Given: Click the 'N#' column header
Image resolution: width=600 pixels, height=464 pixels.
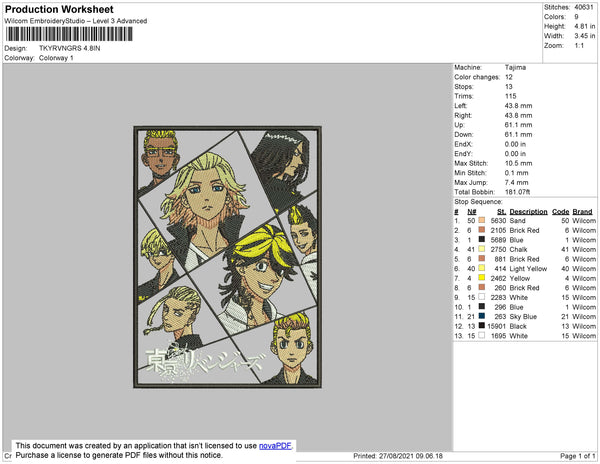Looking at the screenshot, I should click(471, 212).
